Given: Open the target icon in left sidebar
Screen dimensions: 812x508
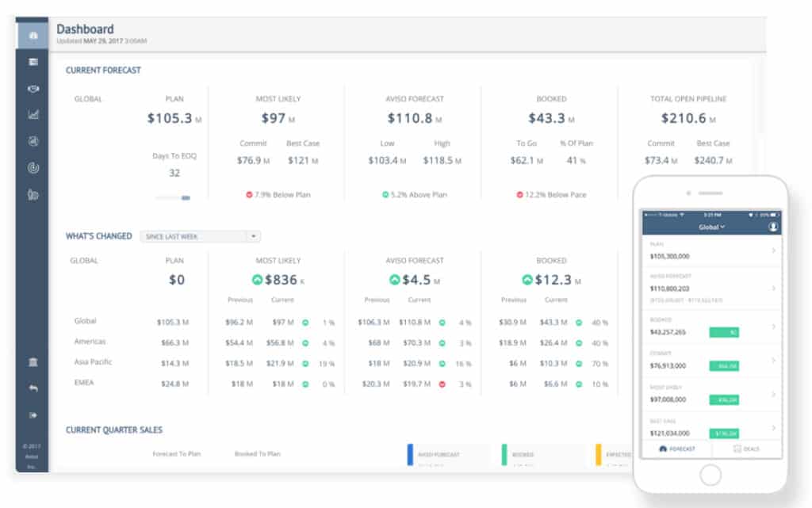Looking at the screenshot, I should (x=33, y=168).
